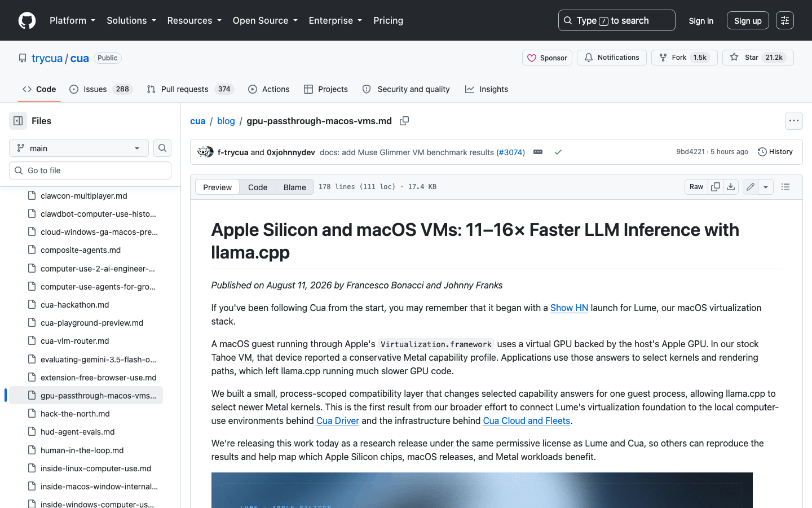812x508 pixels.
Task: Open the document outline icon
Action: [x=785, y=187]
